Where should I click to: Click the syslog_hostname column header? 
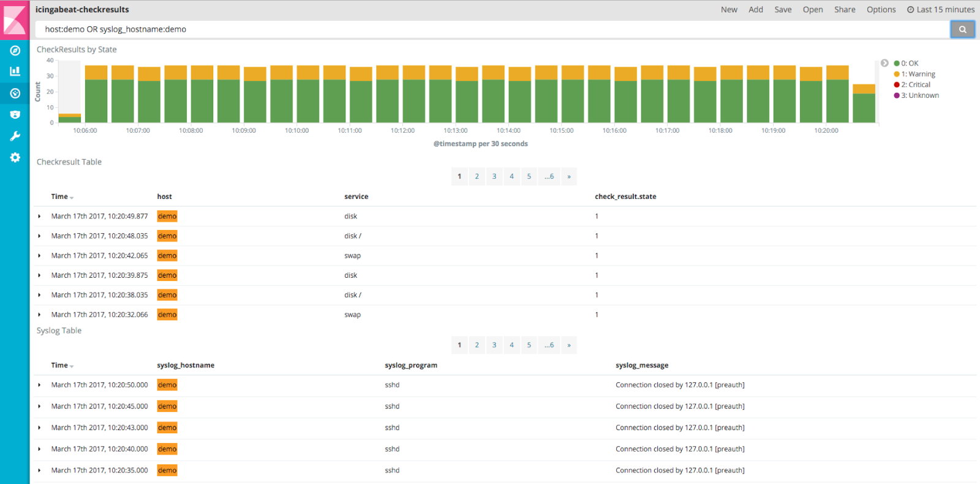186,365
